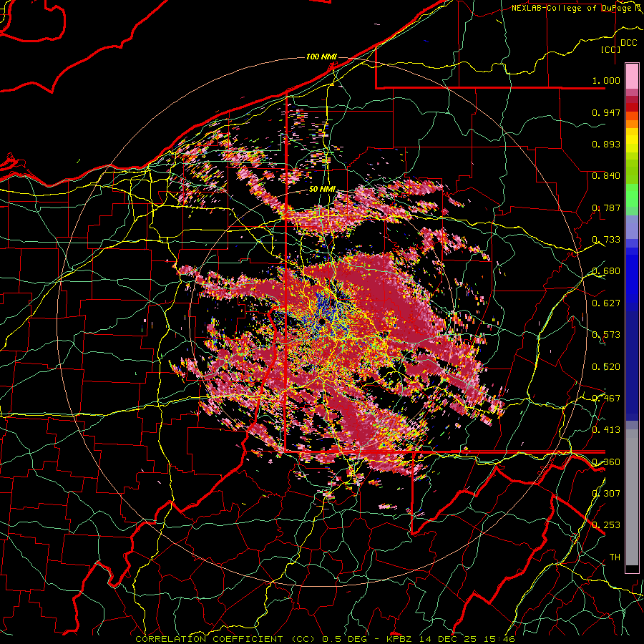Click the 0.467 scale value
Screen dimensions: 644x644
coord(606,398)
